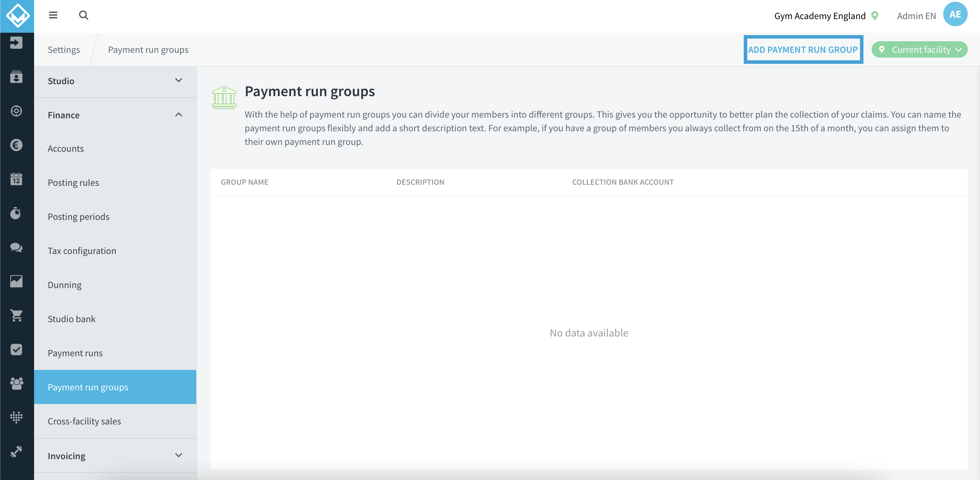Open the Settings breadcrumb link
This screenshot has width=980, height=480.
64,49
